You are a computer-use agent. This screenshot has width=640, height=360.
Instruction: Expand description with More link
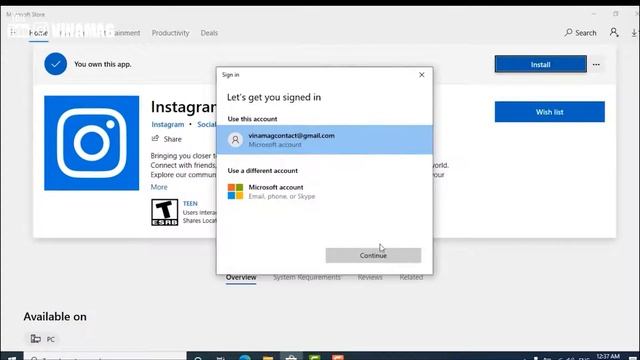click(x=159, y=187)
